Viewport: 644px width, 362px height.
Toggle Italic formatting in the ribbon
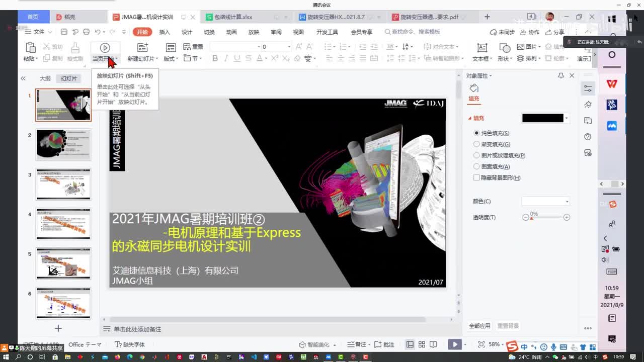click(x=226, y=58)
